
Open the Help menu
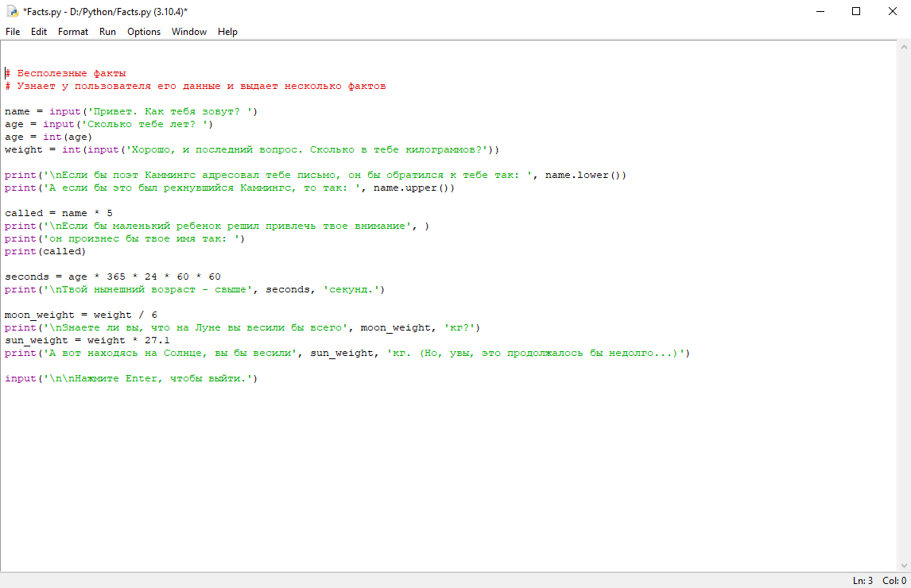tap(227, 31)
